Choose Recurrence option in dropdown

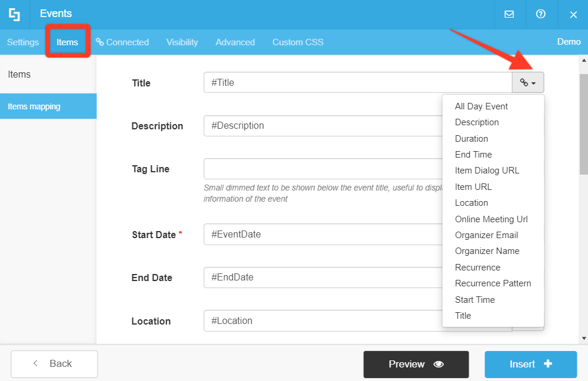477,268
